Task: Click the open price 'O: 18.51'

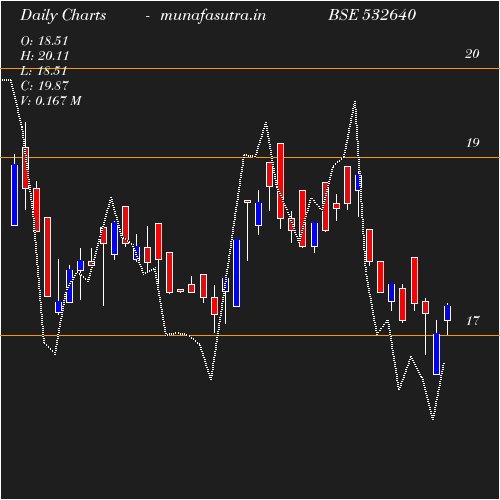Action: (44, 41)
